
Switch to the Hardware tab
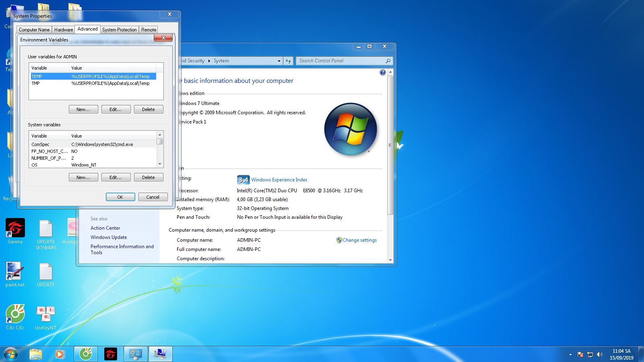[x=64, y=30]
